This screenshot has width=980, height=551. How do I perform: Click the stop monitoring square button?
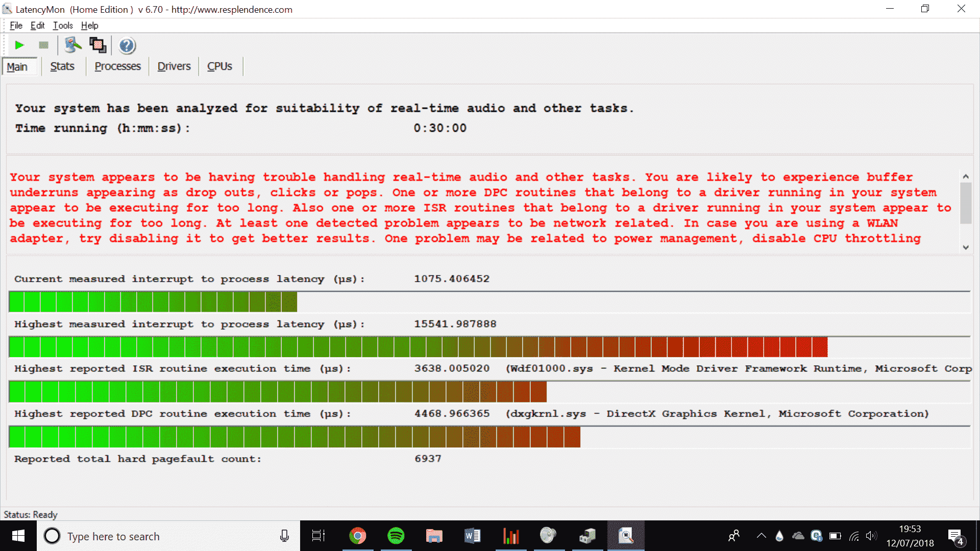pyautogui.click(x=44, y=45)
